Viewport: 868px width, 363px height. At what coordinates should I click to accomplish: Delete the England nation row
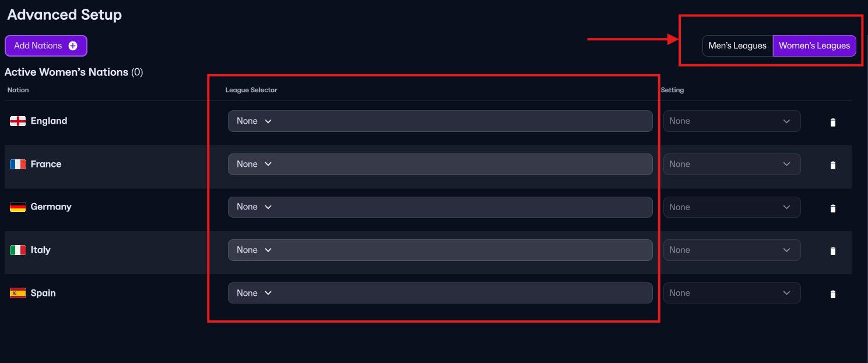pyautogui.click(x=832, y=122)
